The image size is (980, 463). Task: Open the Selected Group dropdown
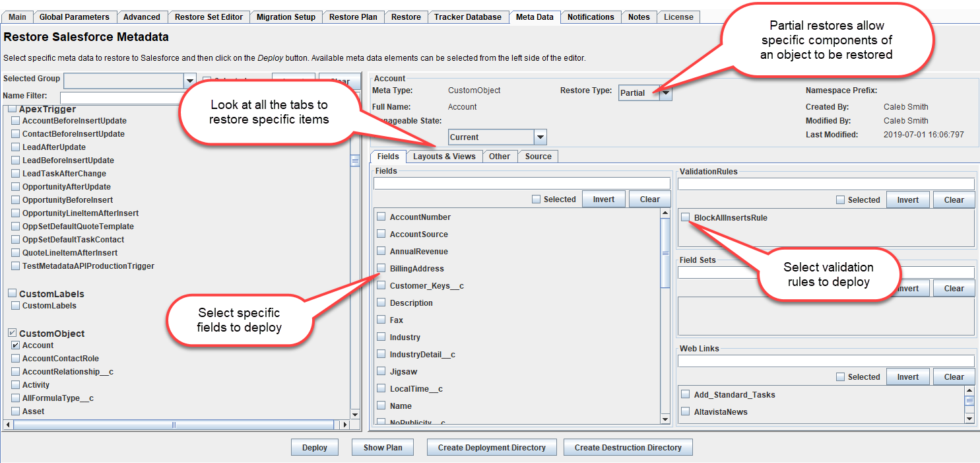[190, 81]
